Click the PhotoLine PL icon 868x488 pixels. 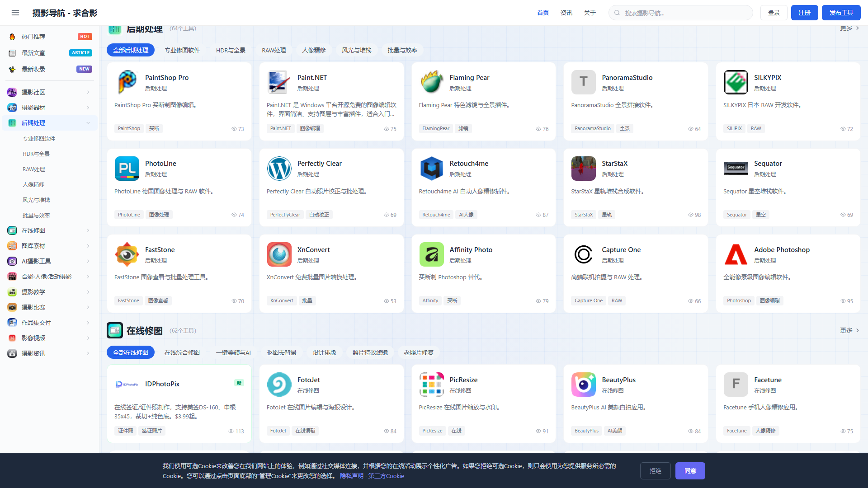pyautogui.click(x=127, y=168)
